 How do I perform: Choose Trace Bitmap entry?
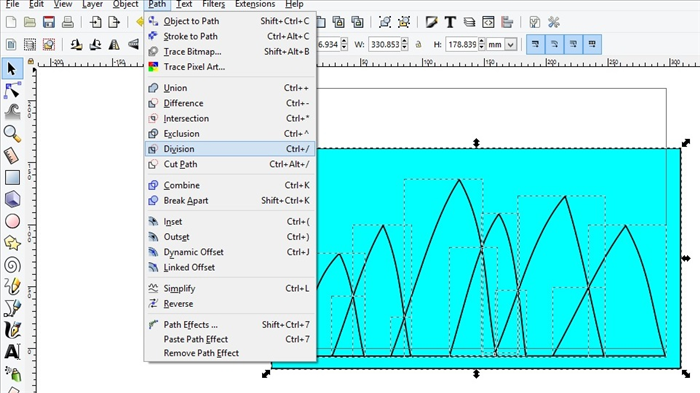(x=230, y=51)
